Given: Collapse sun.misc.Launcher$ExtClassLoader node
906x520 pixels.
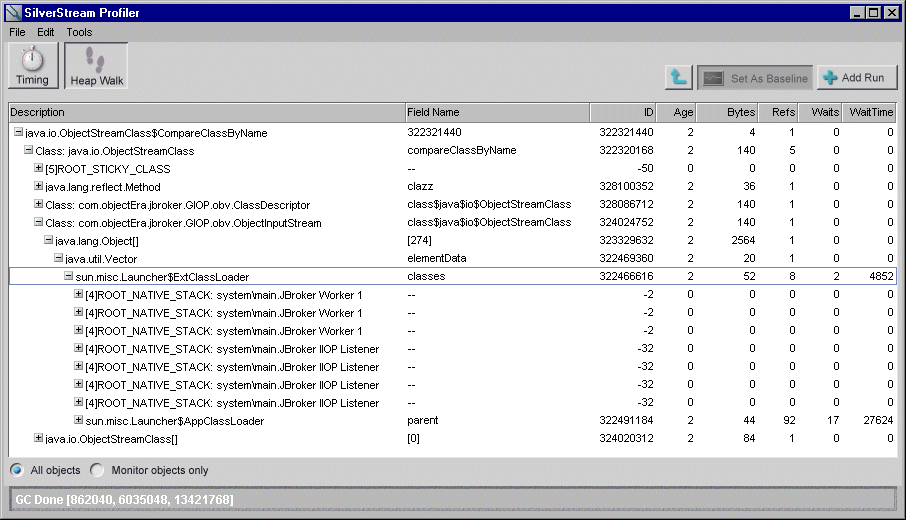Looking at the screenshot, I should coord(68,276).
